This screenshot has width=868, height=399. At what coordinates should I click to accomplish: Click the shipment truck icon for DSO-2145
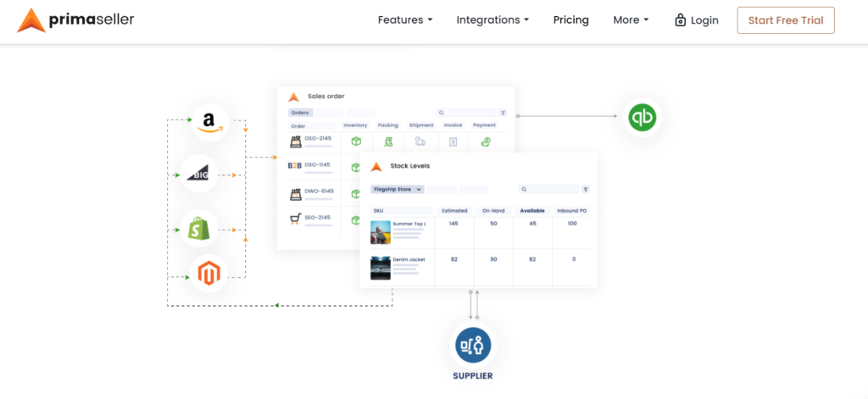[420, 141]
